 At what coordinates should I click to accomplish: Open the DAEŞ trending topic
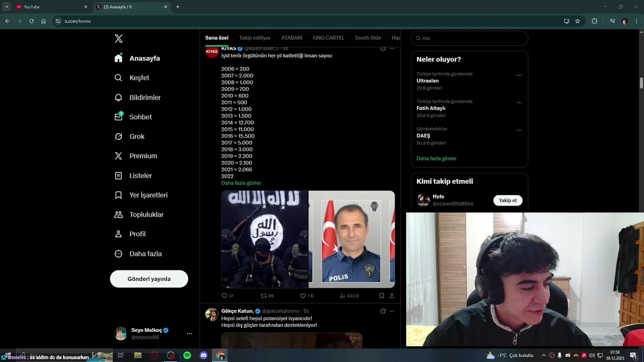(x=423, y=136)
